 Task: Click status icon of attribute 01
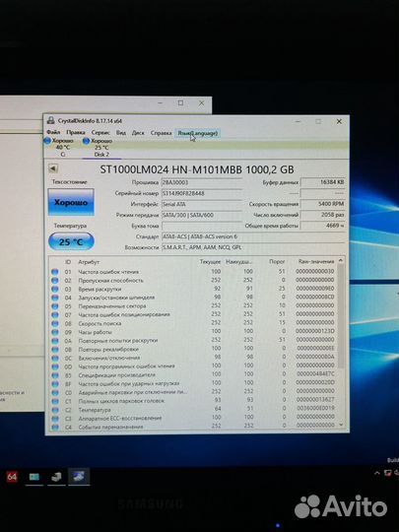54,272
